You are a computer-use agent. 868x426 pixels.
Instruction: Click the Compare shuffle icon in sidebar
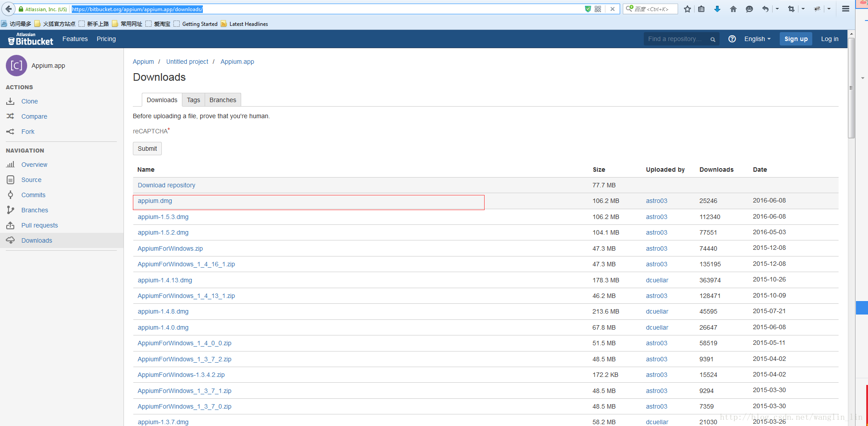pyautogui.click(x=10, y=116)
